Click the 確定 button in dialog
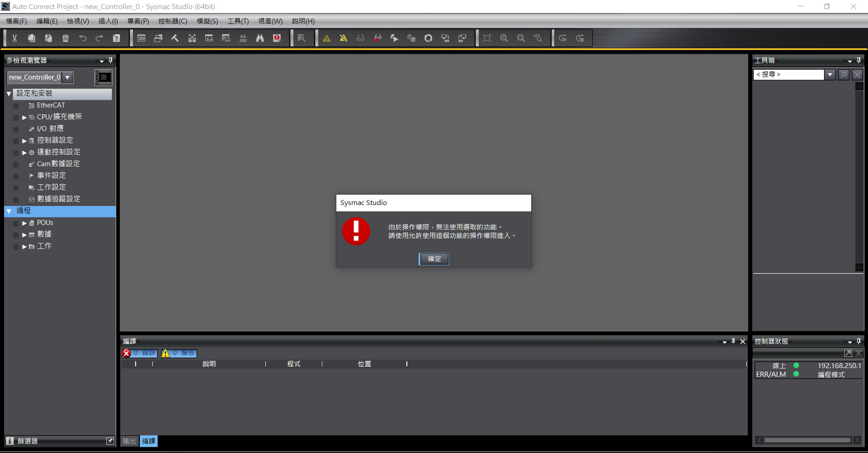 [x=434, y=259]
